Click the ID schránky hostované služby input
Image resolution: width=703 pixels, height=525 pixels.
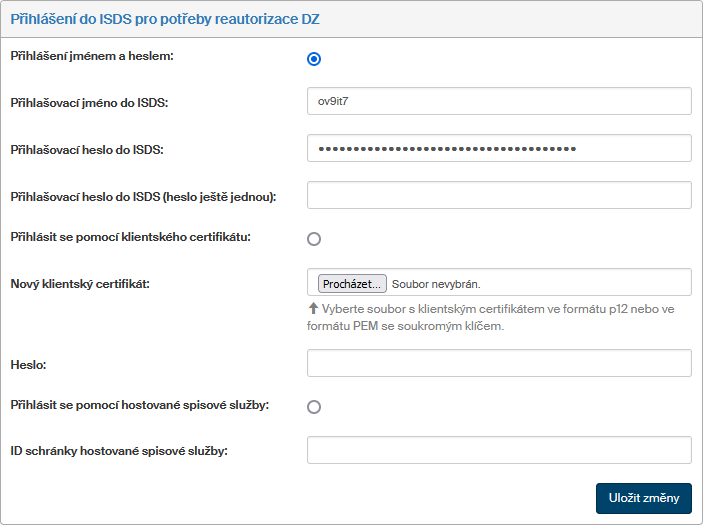499,451
